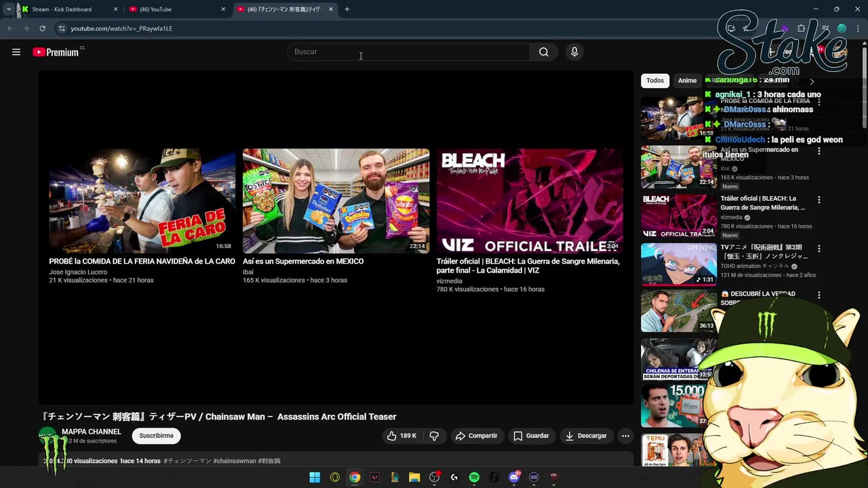Select the Todos filter chip
868x488 pixels.
655,81
